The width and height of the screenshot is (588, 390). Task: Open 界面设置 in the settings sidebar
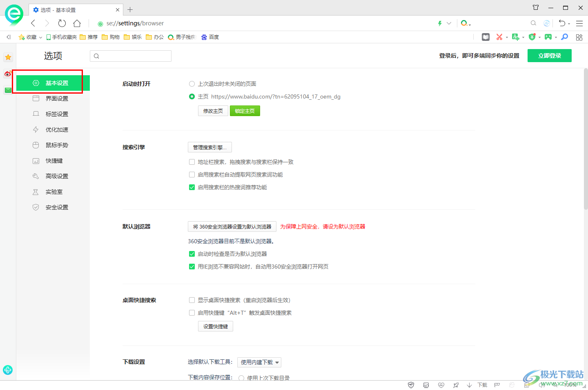[53, 99]
